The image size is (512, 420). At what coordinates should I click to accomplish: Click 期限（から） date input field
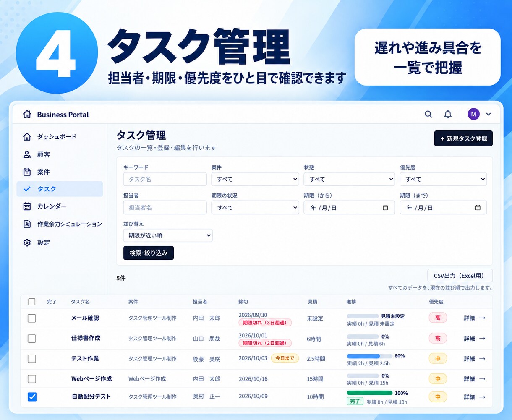pos(349,208)
